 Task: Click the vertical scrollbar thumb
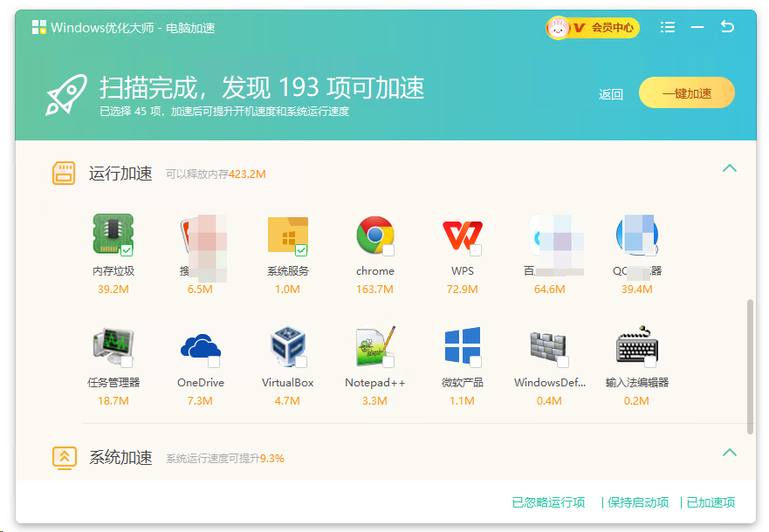(x=750, y=366)
